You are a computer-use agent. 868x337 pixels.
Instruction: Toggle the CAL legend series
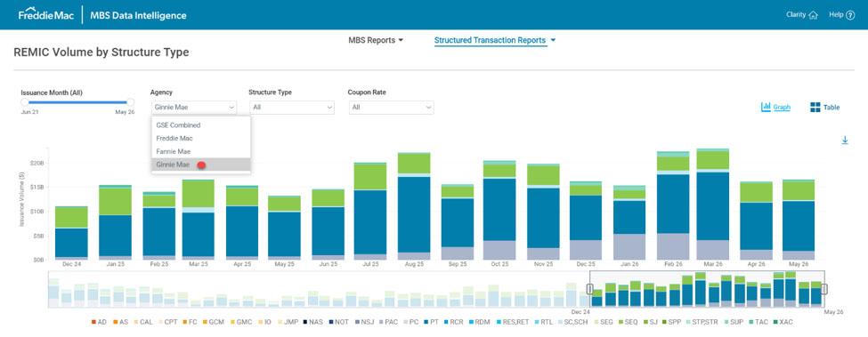(142, 321)
